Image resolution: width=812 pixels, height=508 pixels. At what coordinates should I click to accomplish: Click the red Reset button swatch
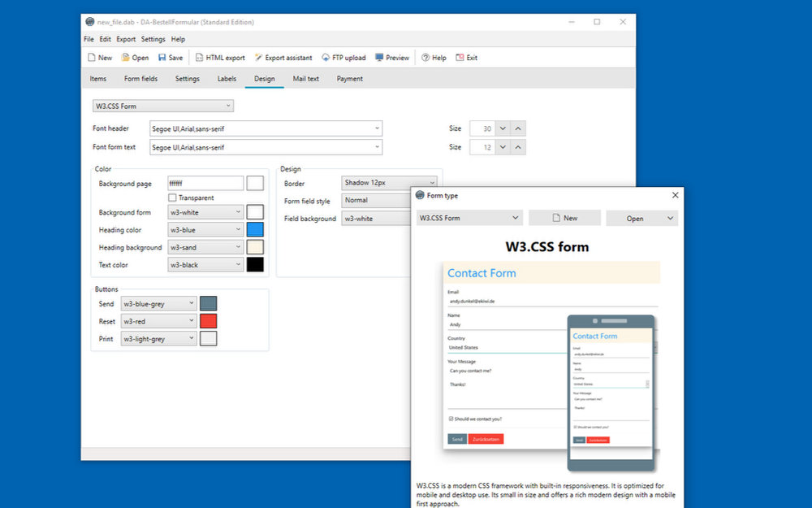[x=208, y=321]
